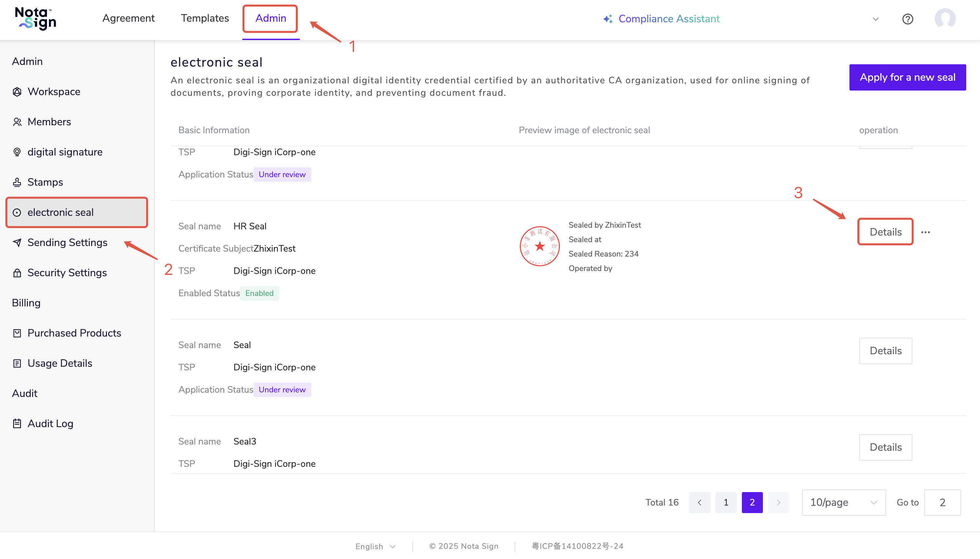Click the digital signature icon

click(17, 152)
